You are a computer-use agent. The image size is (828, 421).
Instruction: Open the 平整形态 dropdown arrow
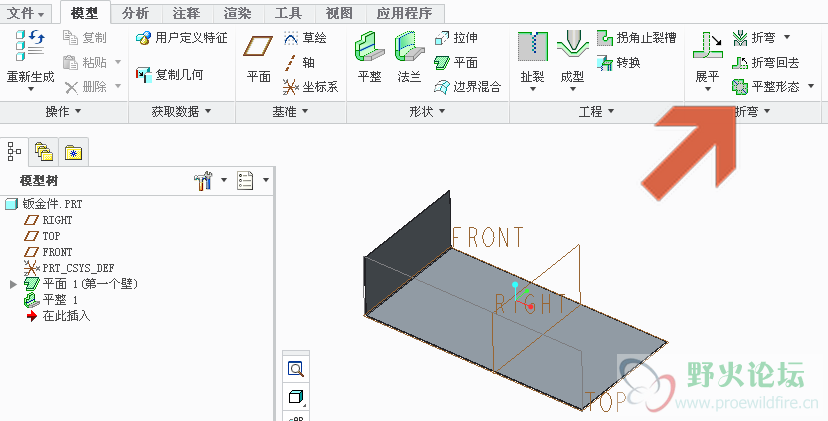811,86
